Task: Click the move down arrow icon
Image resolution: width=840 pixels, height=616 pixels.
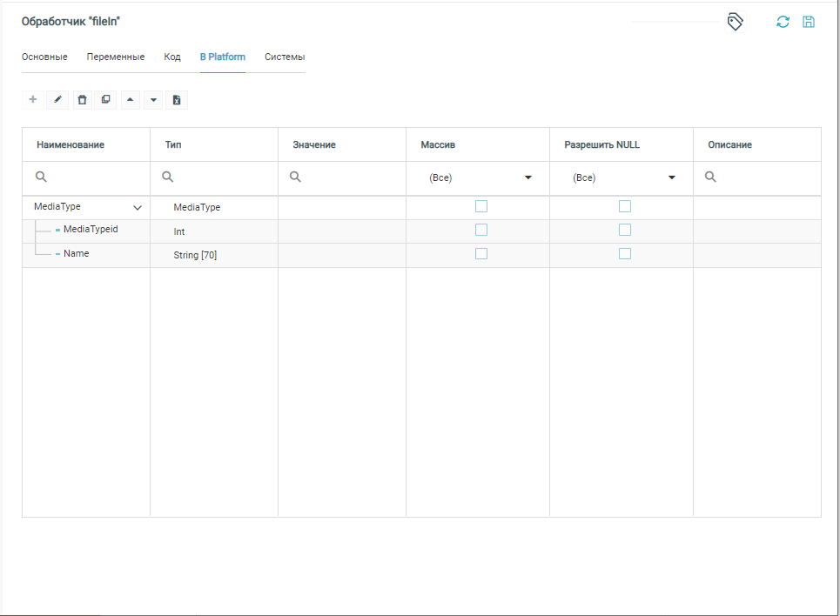Action: click(154, 100)
